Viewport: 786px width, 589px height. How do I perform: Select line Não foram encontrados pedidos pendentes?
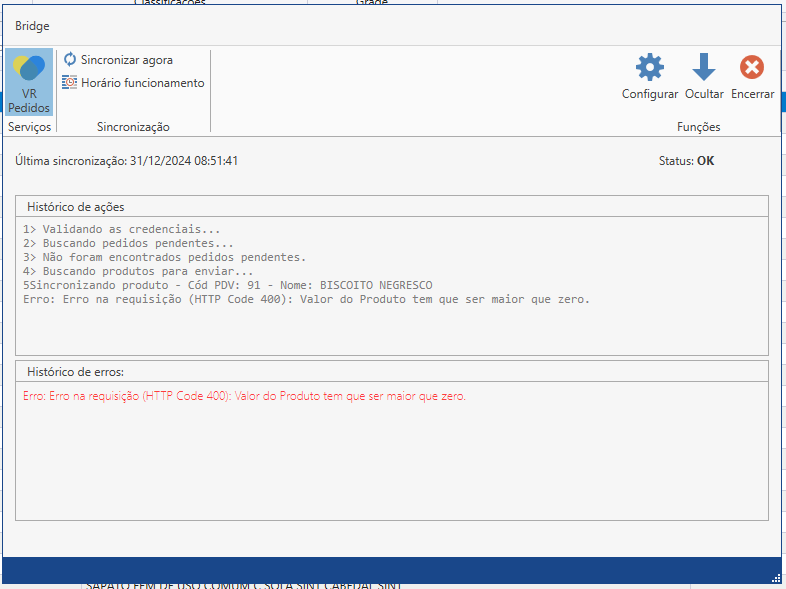[x=164, y=258]
